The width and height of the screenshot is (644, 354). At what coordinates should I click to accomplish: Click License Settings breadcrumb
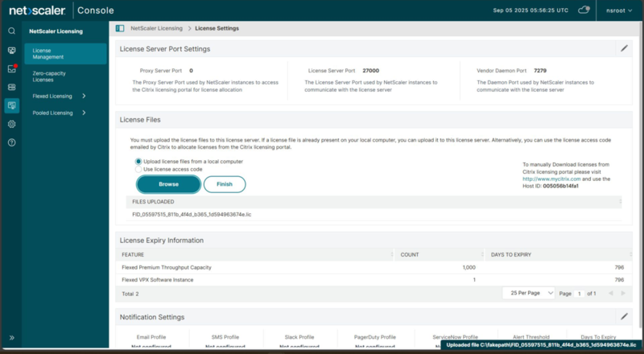point(217,28)
